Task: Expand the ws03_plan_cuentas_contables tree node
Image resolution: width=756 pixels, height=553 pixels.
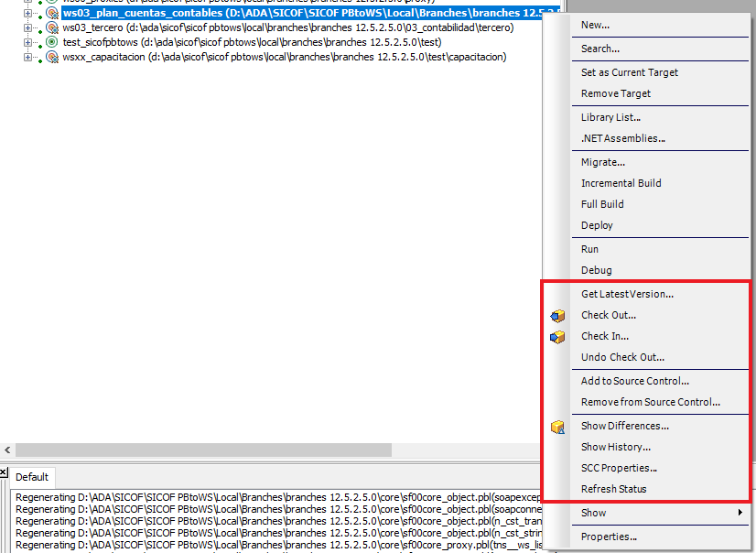Action: click(27, 14)
